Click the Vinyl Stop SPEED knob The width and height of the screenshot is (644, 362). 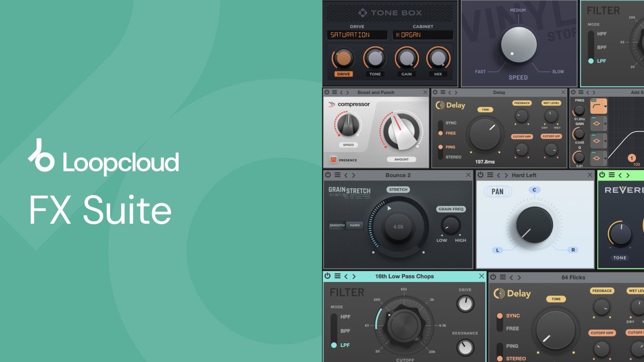click(x=519, y=45)
